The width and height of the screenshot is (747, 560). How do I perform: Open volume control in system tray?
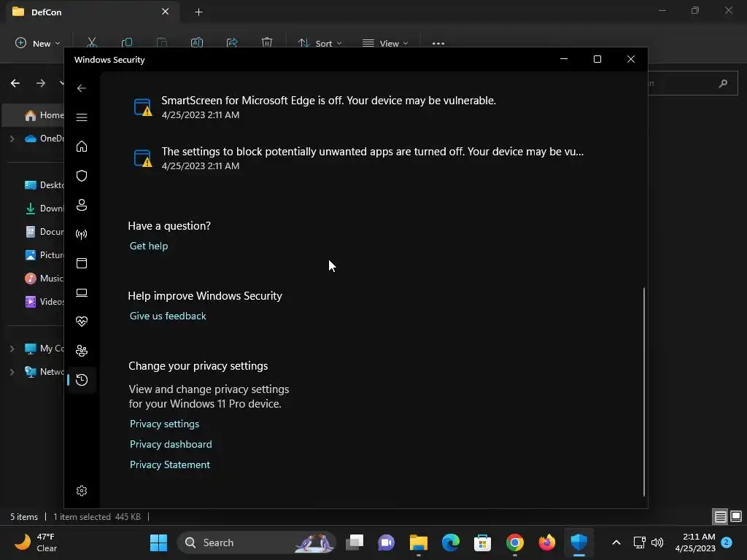[657, 542]
